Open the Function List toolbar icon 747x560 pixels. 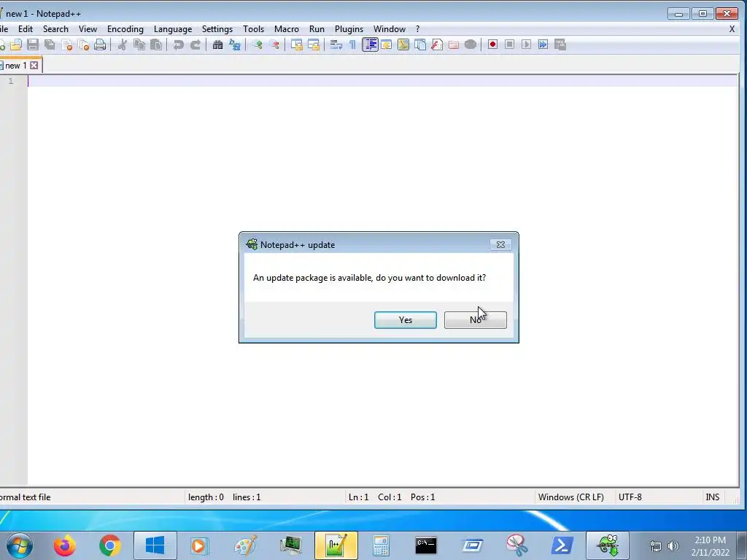pyautogui.click(x=437, y=44)
